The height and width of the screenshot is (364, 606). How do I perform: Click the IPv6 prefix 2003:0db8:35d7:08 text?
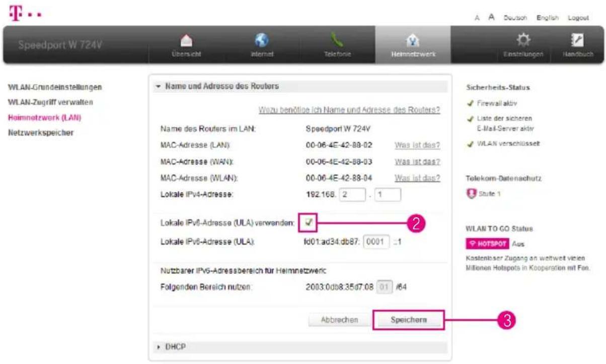[x=341, y=287]
